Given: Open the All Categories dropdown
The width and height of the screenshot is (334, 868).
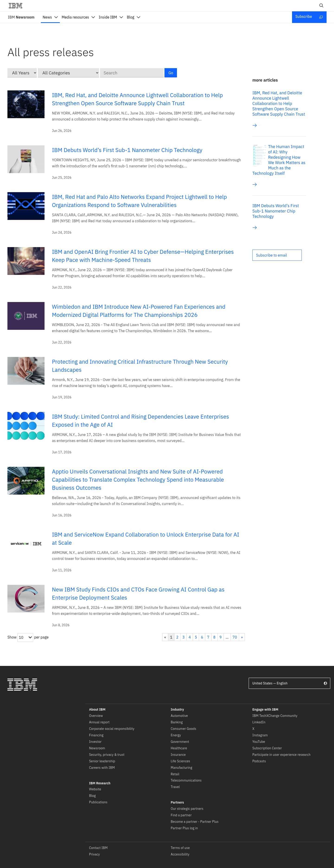Looking at the screenshot, I should pyautogui.click(x=68, y=73).
